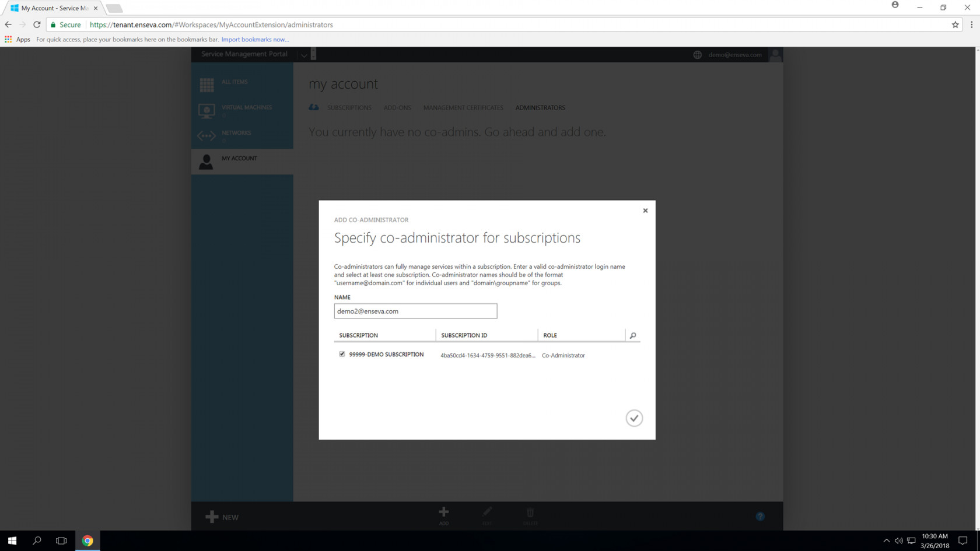This screenshot has height=551, width=980.
Task: Close the My Account browser tab
Action: 96,8
